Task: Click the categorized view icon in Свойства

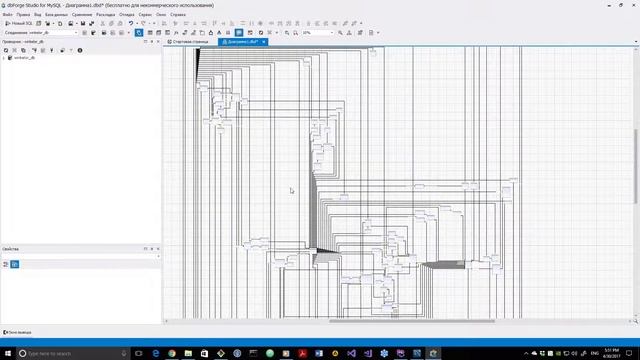Action: point(6,264)
